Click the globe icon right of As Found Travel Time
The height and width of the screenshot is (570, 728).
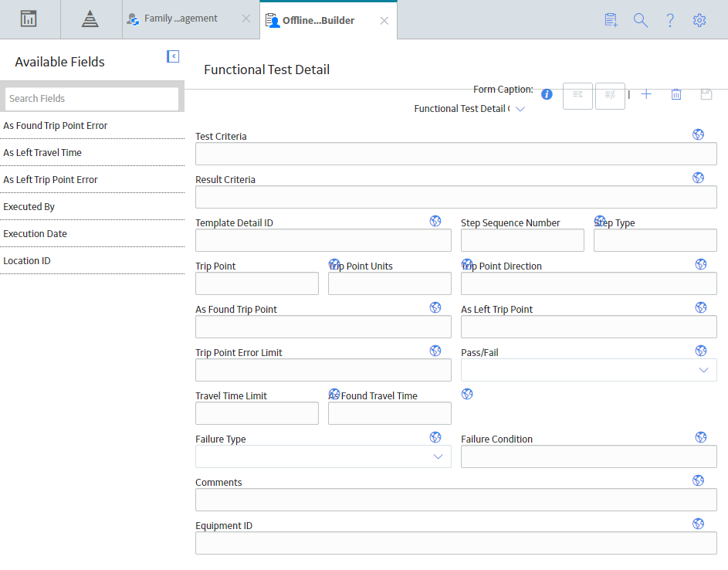coord(467,394)
